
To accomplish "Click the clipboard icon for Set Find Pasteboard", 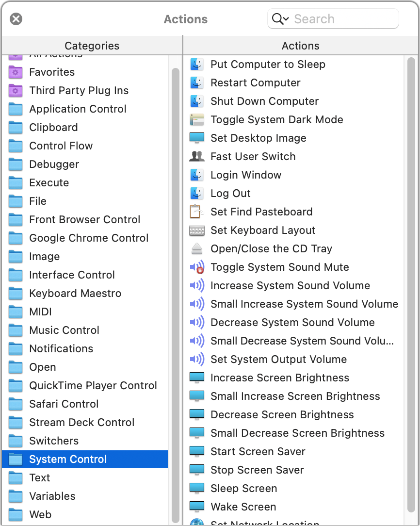I will [197, 212].
